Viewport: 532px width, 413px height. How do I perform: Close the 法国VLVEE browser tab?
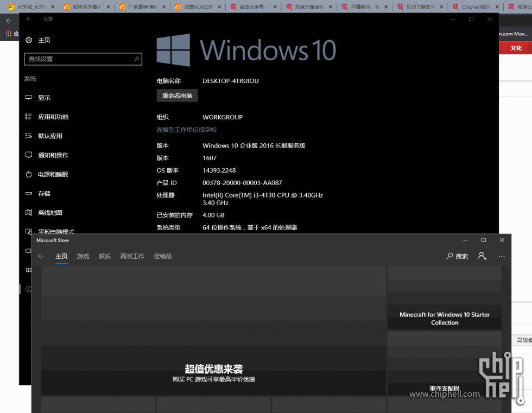point(219,7)
